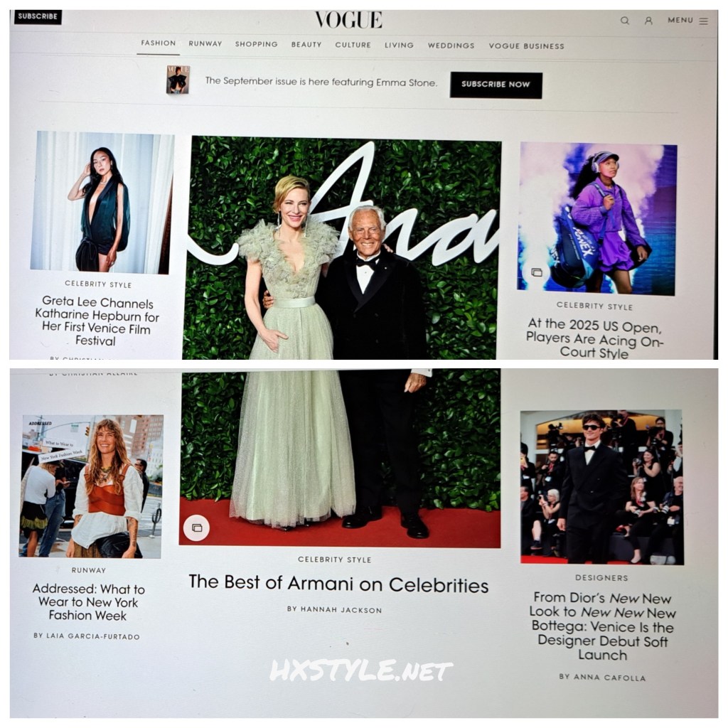Screen dimensions: 728x728
Task: Click the Vogue logo
Action: (348, 20)
